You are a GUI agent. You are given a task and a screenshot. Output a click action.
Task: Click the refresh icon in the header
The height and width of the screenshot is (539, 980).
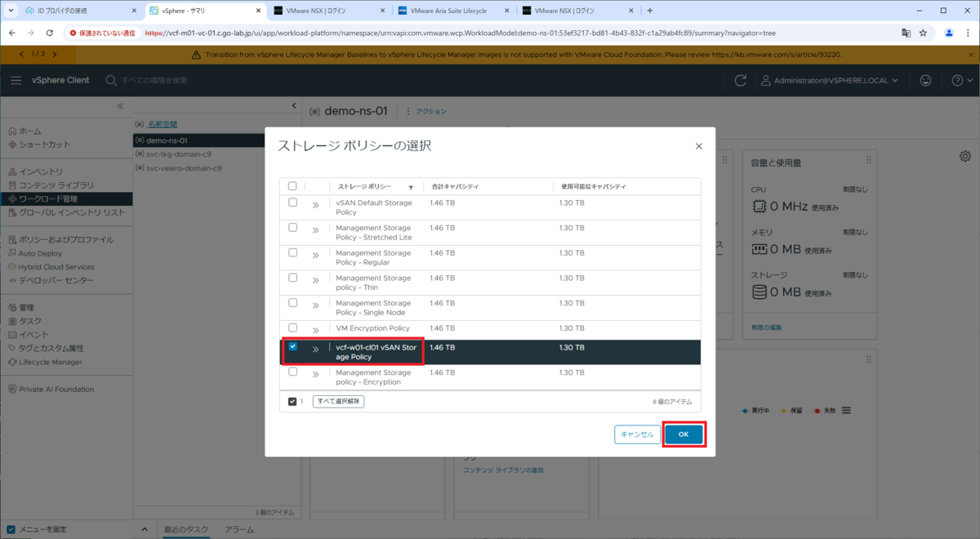(x=741, y=80)
